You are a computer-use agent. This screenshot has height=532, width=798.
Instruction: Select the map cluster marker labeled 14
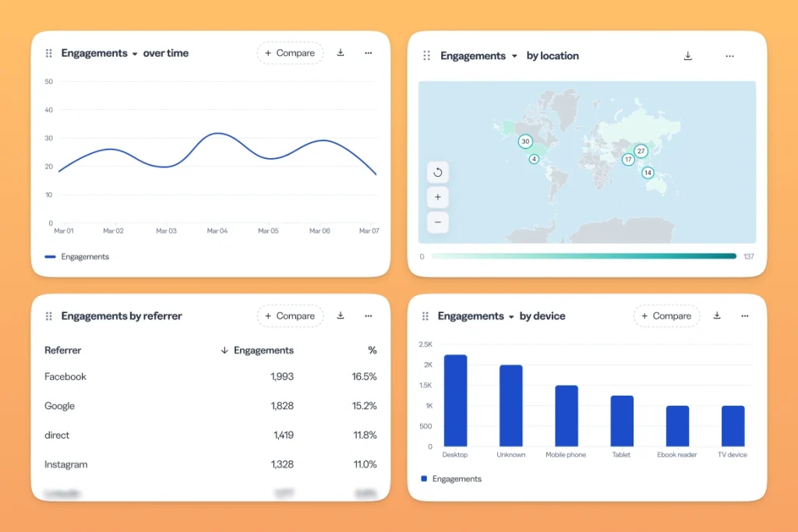coord(648,173)
